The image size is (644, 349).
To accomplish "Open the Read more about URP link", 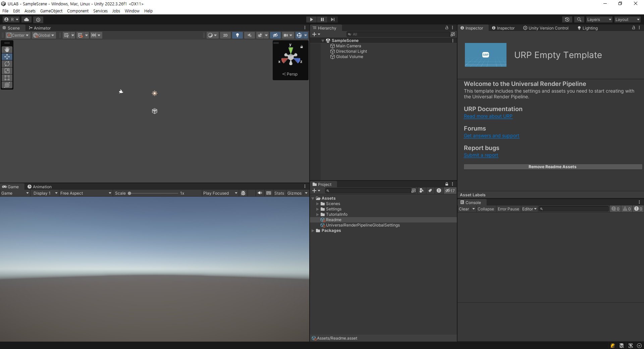I will click(x=488, y=116).
